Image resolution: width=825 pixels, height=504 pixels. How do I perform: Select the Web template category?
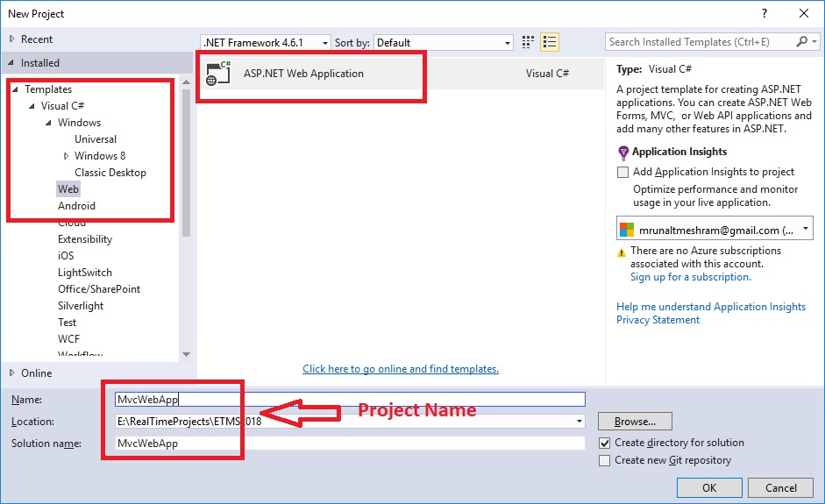(x=68, y=188)
